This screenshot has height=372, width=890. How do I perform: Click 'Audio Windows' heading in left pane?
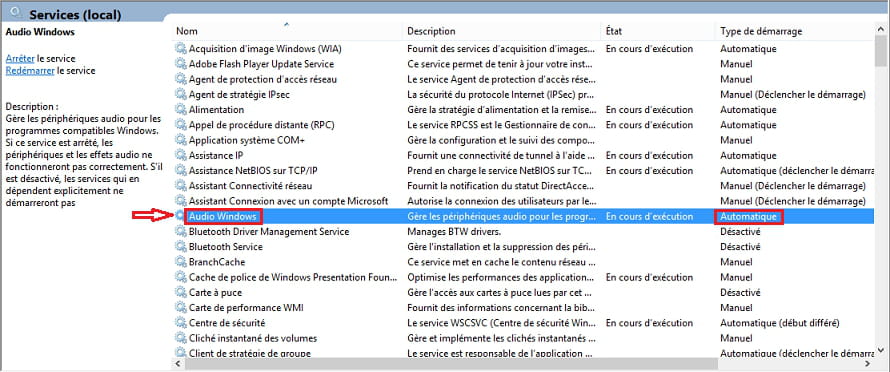pos(40,32)
